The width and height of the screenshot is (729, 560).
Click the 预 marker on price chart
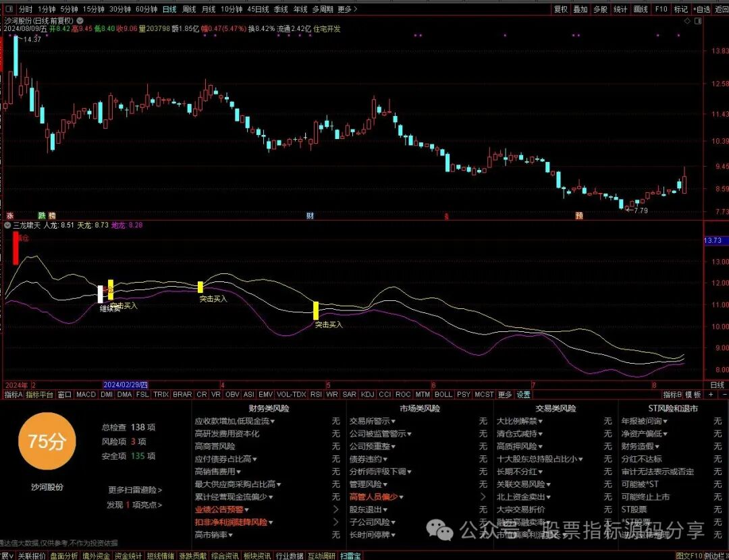point(579,216)
